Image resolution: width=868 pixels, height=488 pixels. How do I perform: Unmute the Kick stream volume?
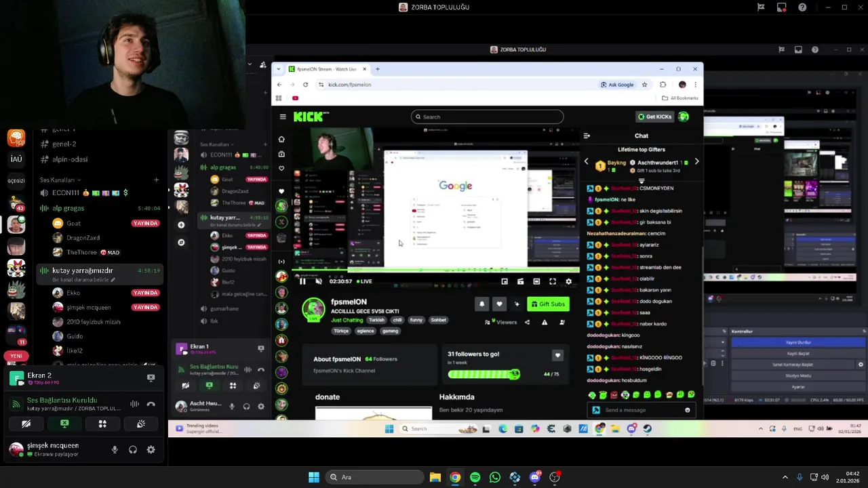[x=318, y=281]
